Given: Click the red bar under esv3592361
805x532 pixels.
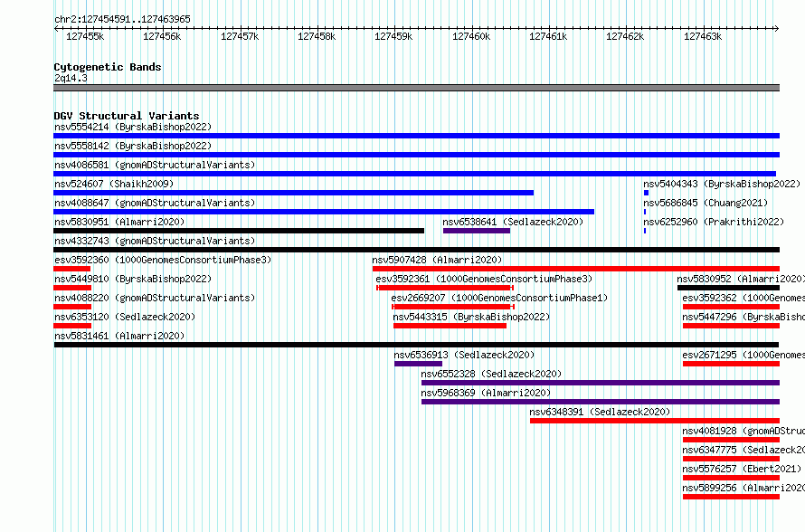Looking at the screenshot, I should [x=445, y=288].
